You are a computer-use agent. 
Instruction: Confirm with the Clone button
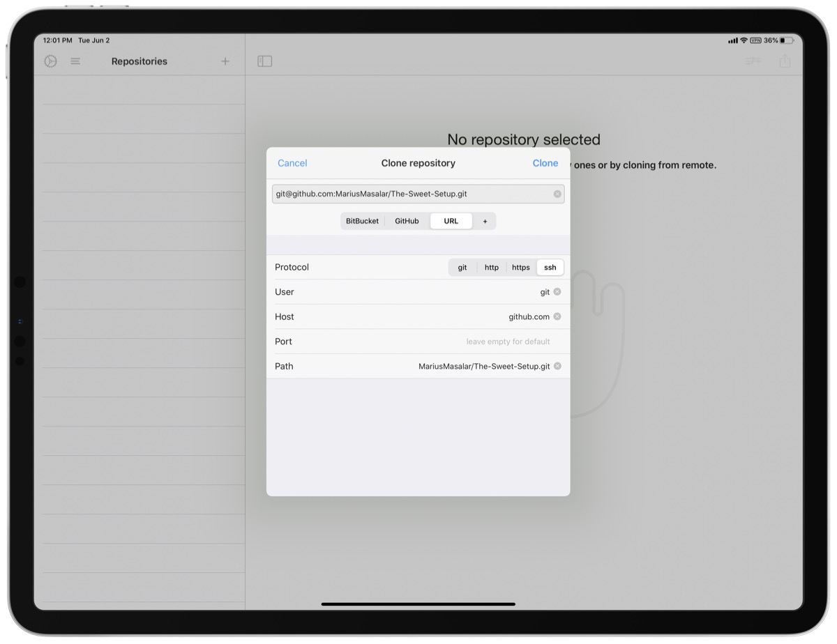(545, 163)
